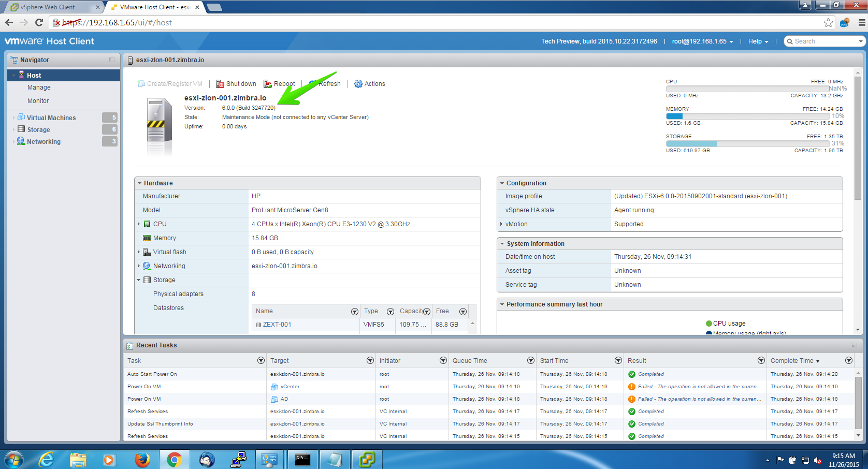Select Host in the Navigator
The width and height of the screenshot is (868, 469).
coord(64,75)
